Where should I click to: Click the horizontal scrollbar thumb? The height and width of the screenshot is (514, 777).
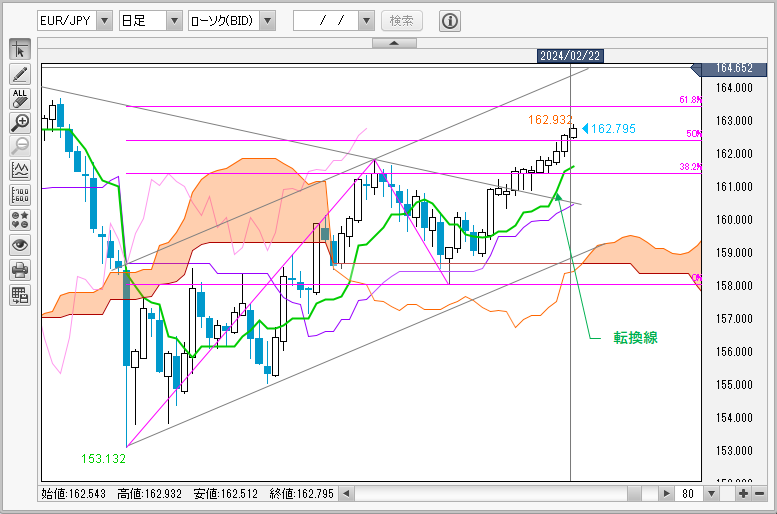[x=634, y=494]
